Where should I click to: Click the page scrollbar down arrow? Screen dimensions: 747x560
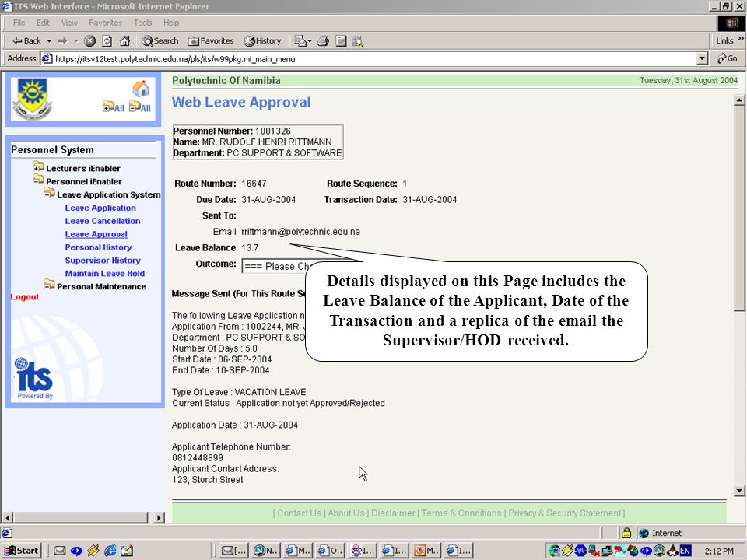[x=739, y=491]
